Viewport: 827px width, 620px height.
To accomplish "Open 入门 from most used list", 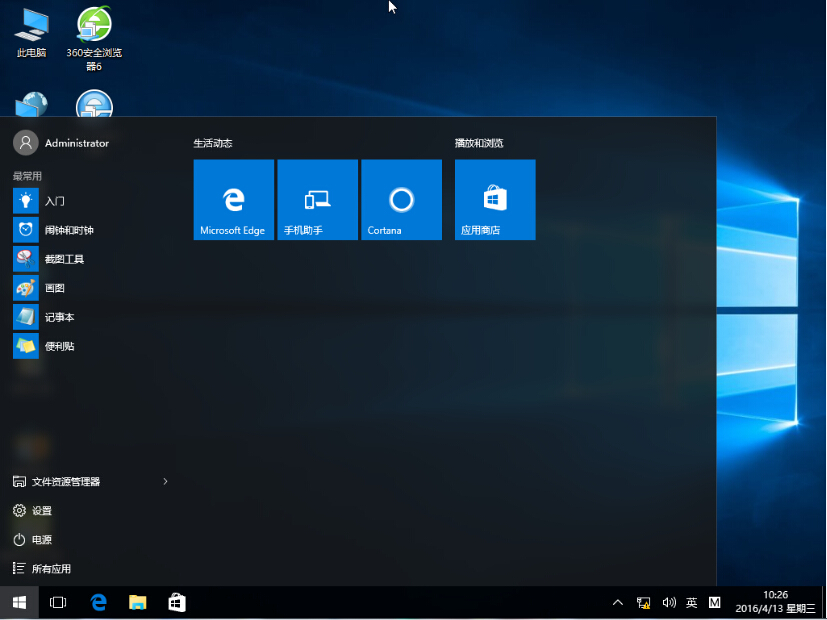I will click(x=90, y=201).
